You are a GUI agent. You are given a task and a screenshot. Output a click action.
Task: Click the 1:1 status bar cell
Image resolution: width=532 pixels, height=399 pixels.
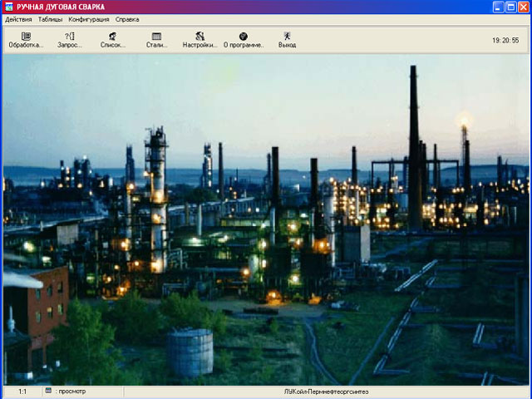click(x=22, y=392)
